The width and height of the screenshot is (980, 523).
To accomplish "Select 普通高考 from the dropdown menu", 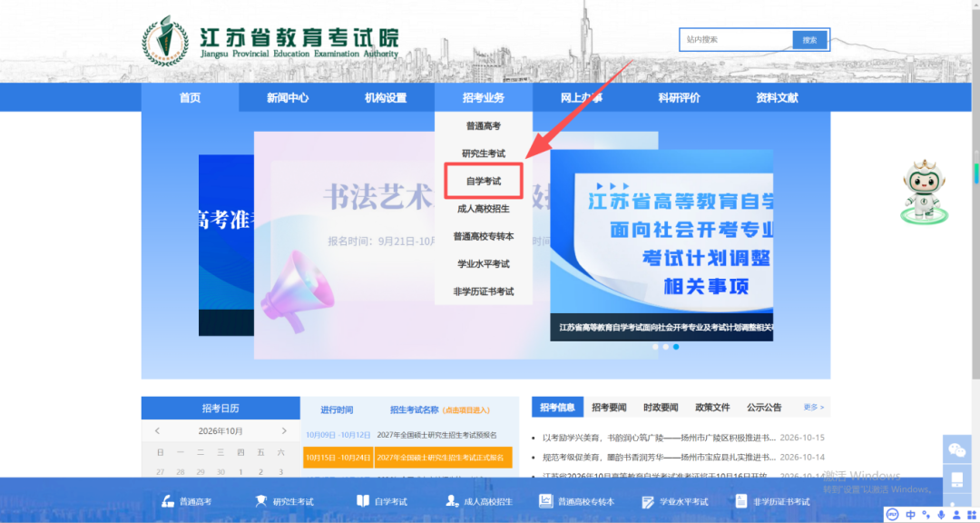I will pyautogui.click(x=484, y=125).
